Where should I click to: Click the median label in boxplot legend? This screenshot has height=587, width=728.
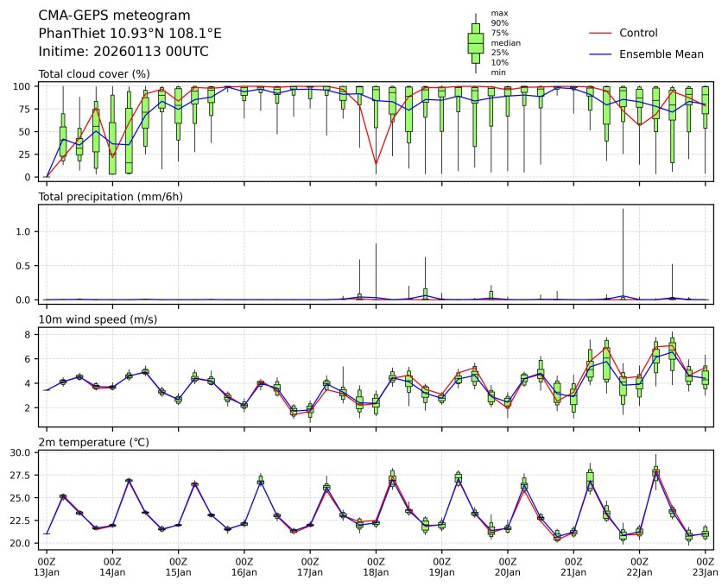coord(503,42)
